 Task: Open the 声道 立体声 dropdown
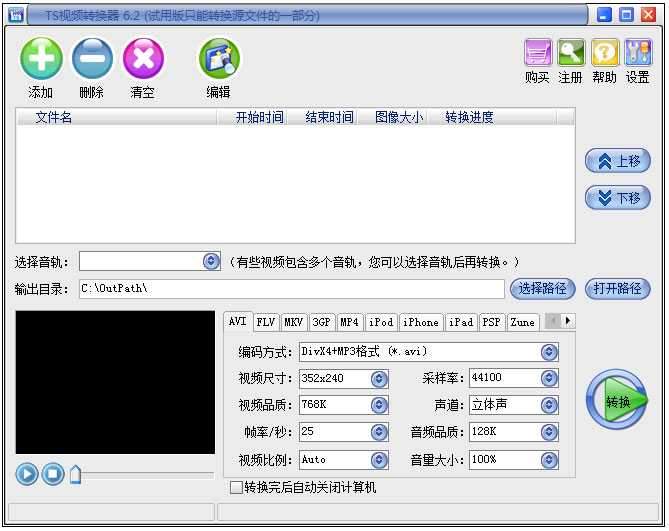[x=549, y=405]
